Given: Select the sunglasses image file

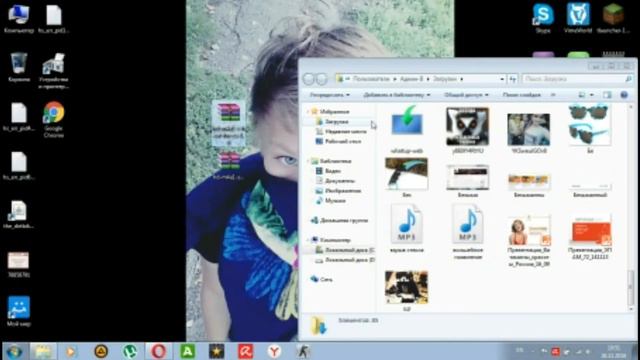Looking at the screenshot, I should click(590, 129).
